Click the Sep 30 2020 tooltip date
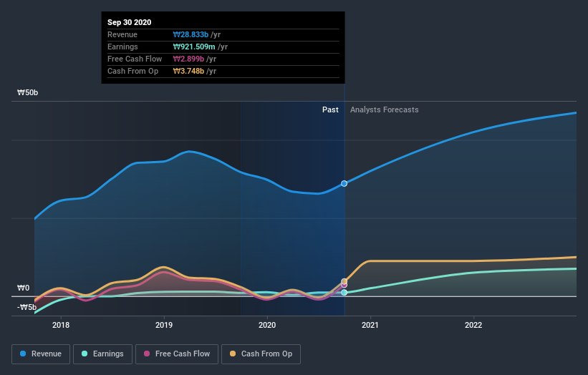 point(130,22)
